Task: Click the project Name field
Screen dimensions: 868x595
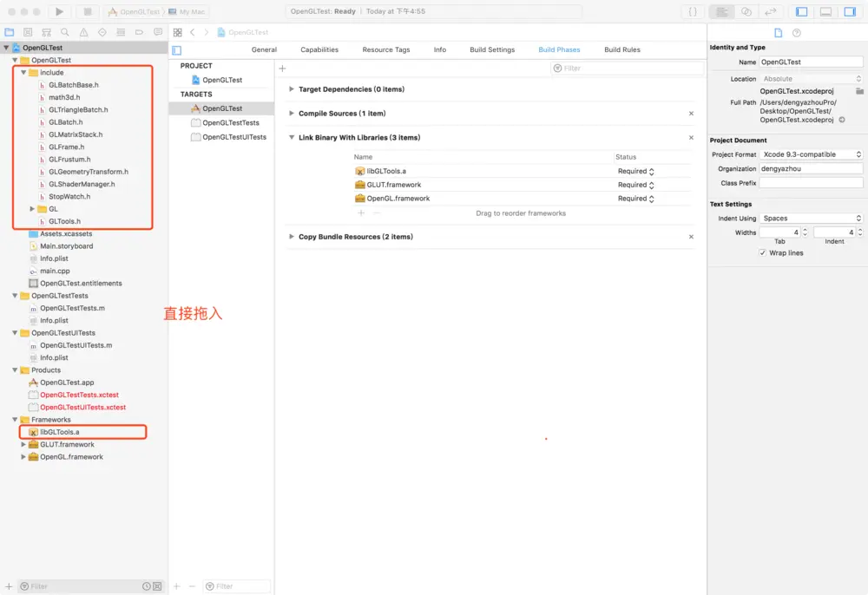Action: [811, 62]
